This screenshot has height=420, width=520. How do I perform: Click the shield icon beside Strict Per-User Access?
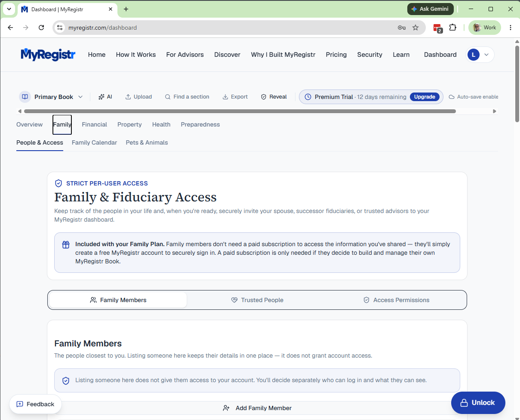click(x=58, y=183)
